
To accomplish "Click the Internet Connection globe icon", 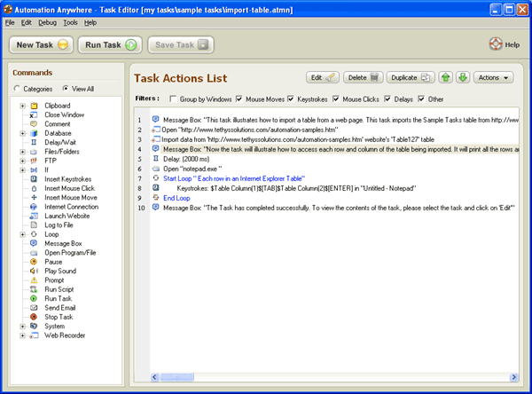I will click(34, 207).
